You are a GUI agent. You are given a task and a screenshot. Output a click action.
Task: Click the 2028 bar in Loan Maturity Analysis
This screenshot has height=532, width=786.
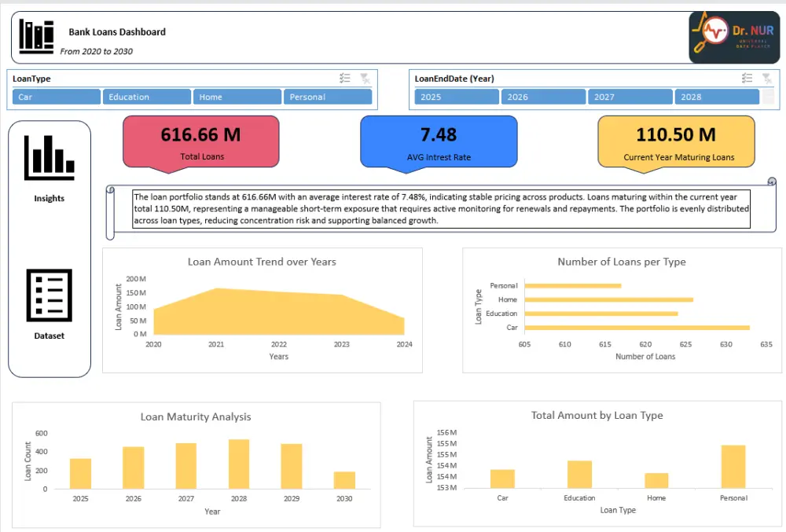[x=238, y=465]
